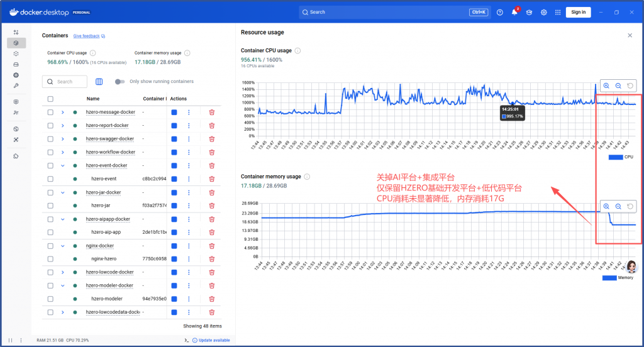Toggle Only show running containers
The image size is (644, 347).
(x=119, y=82)
